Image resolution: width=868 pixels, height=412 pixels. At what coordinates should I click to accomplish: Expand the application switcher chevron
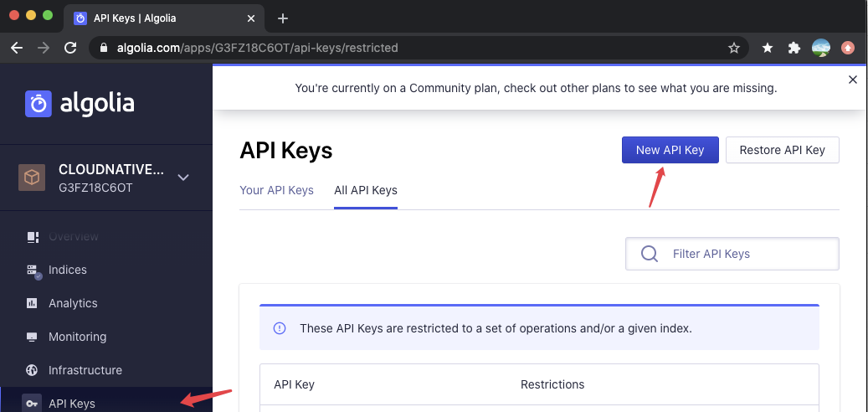[183, 177]
